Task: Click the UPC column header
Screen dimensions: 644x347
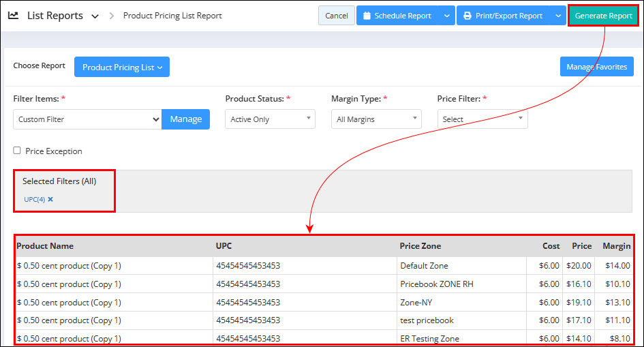Action: [224, 246]
